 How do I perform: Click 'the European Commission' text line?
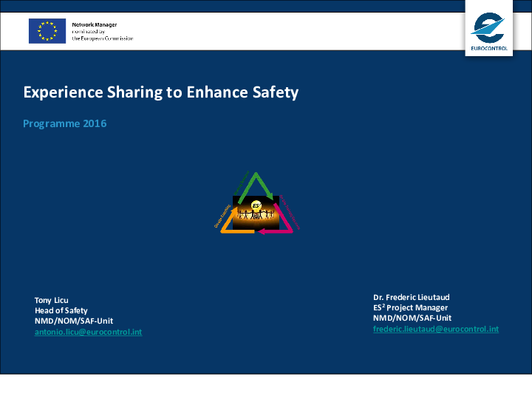(102, 38)
